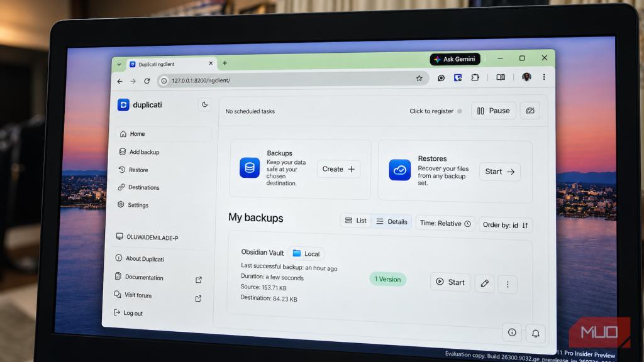Reload the browser page
The width and height of the screenshot is (644, 362).
[x=147, y=81]
